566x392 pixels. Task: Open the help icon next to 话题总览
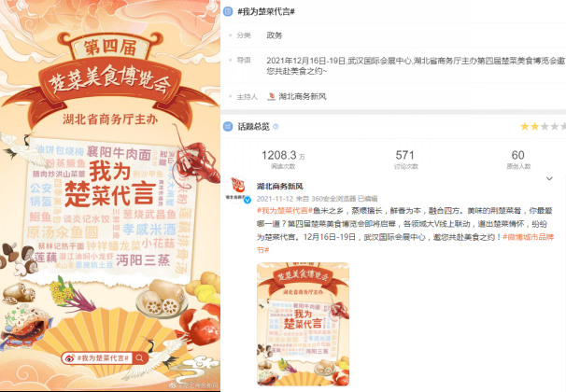click(276, 127)
